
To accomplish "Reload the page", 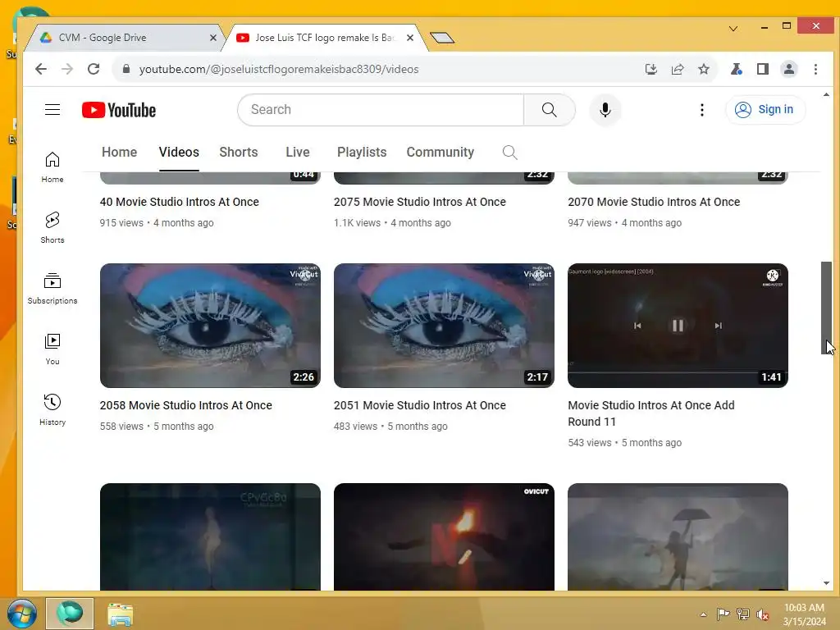I will [94, 69].
